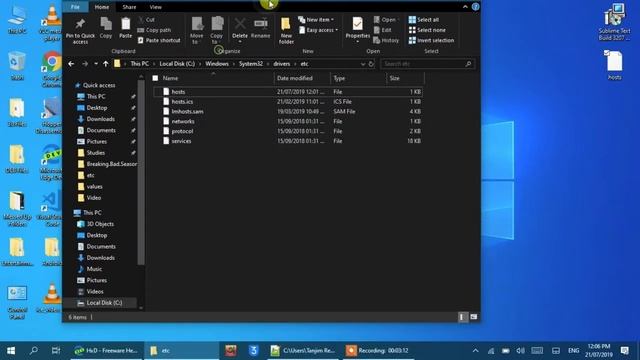This screenshot has width=640, height=360.
Task: Show hidden system tray icons
Action: [x=476, y=351]
